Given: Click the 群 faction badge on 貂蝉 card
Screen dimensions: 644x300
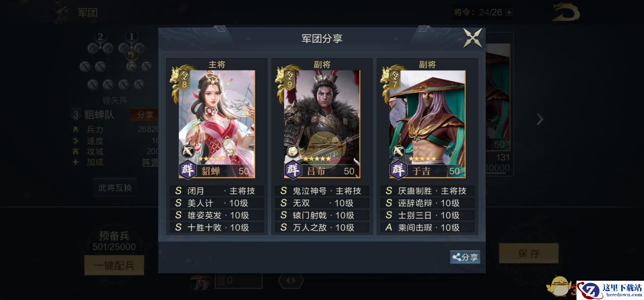Looking at the screenshot, I should [x=188, y=170].
